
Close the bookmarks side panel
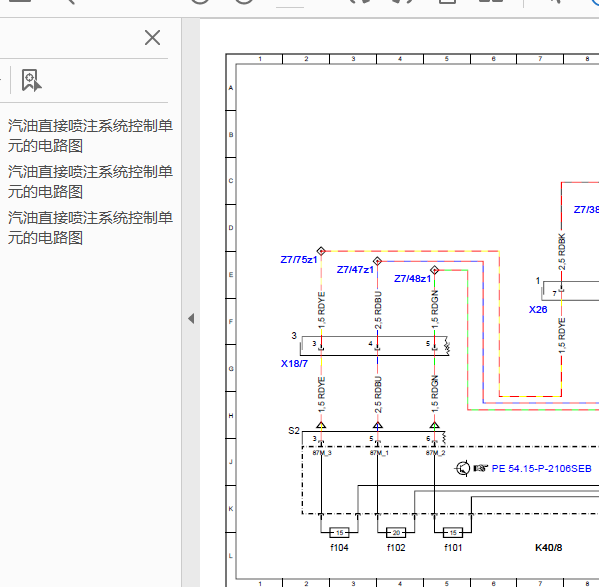click(152, 38)
